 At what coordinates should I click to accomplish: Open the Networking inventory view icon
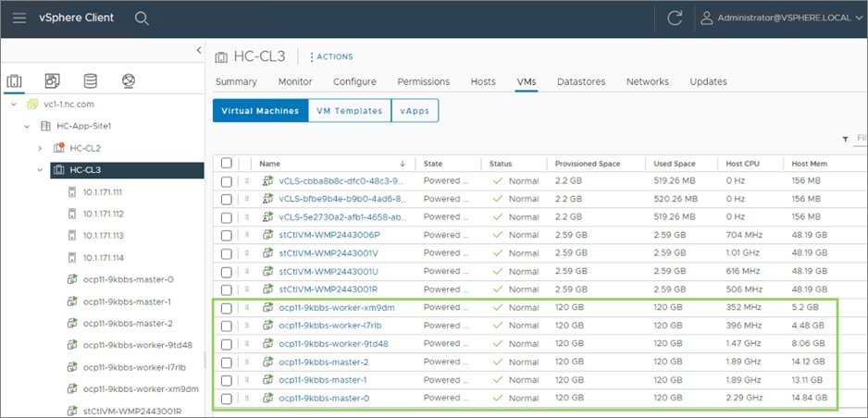coord(128,81)
